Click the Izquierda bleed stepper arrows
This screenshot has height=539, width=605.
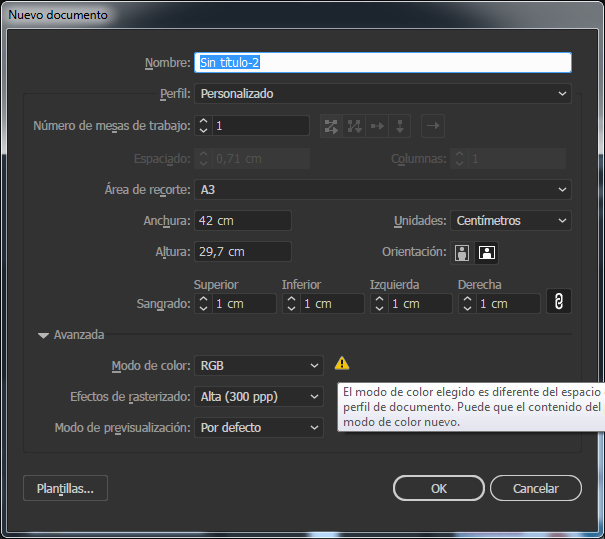pyautogui.click(x=379, y=304)
